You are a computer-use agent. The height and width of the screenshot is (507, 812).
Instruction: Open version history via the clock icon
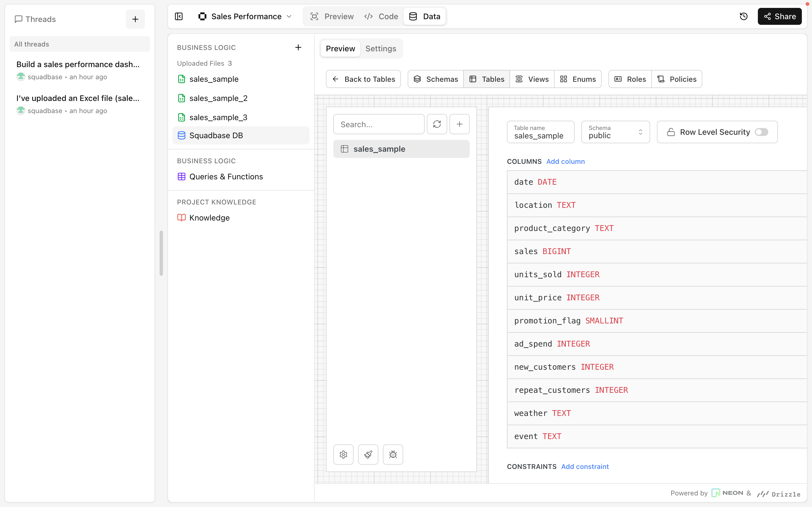[744, 16]
